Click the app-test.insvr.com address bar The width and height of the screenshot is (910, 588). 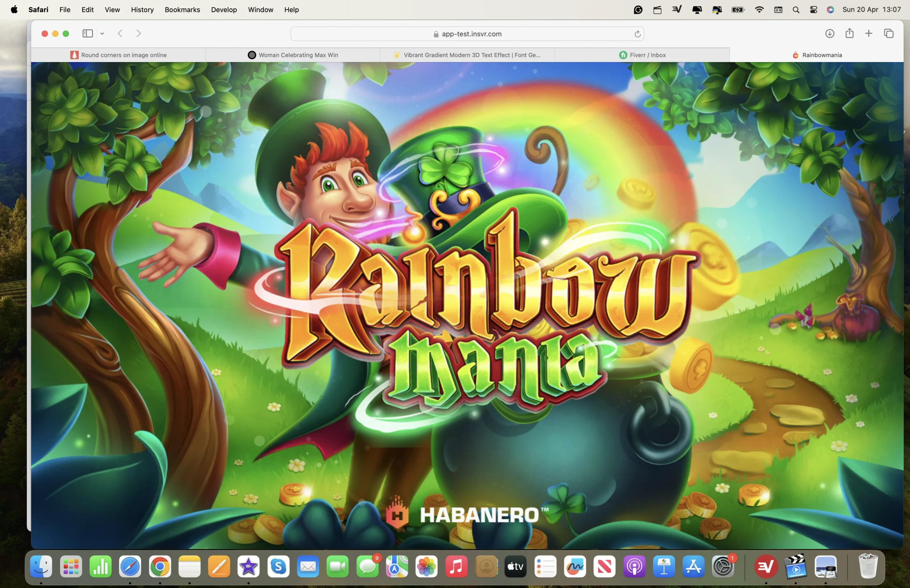[x=467, y=34]
